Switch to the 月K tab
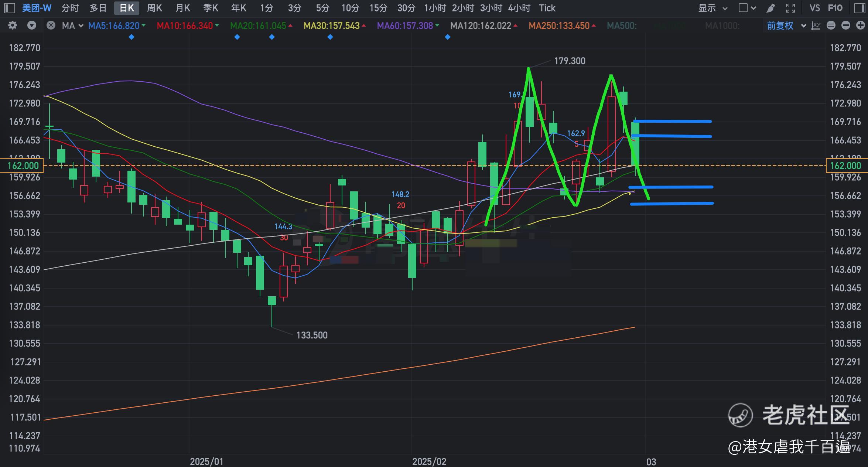The width and height of the screenshot is (868, 467). [183, 8]
